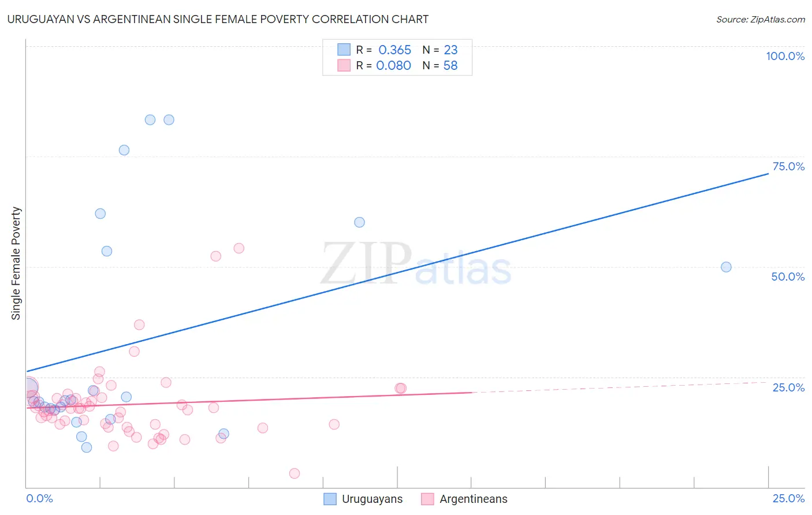Click the Single Female Poverty axis title
Image resolution: width=812 pixels, height=515 pixels.
click(16, 263)
